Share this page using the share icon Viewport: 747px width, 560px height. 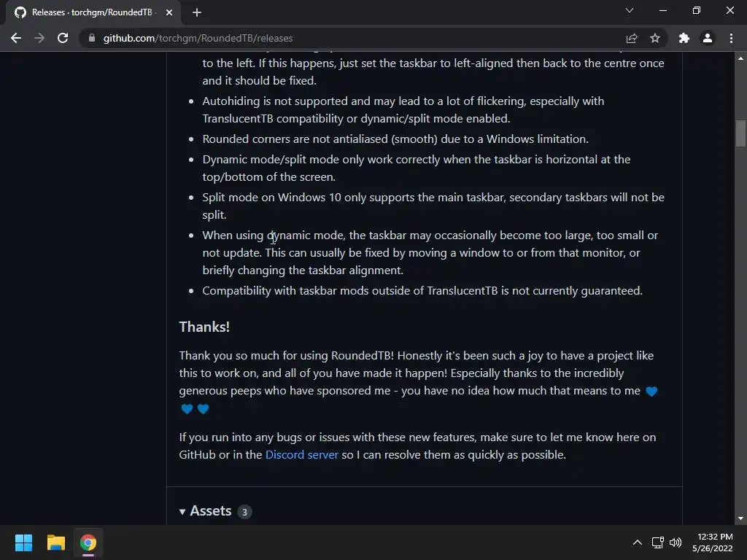point(632,38)
